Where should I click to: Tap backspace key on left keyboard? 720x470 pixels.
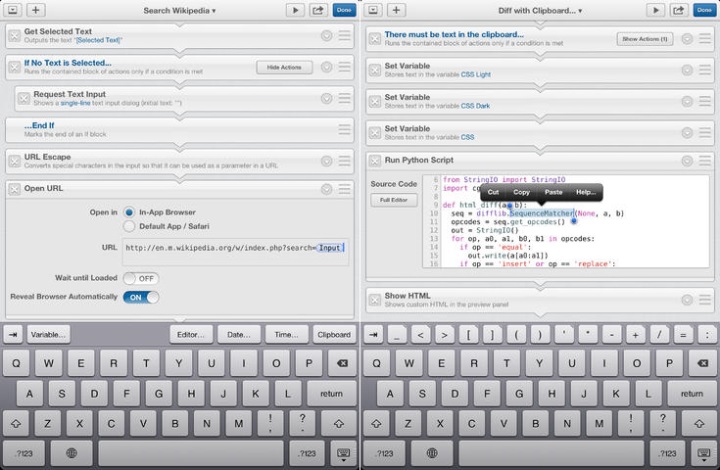[x=342, y=363]
